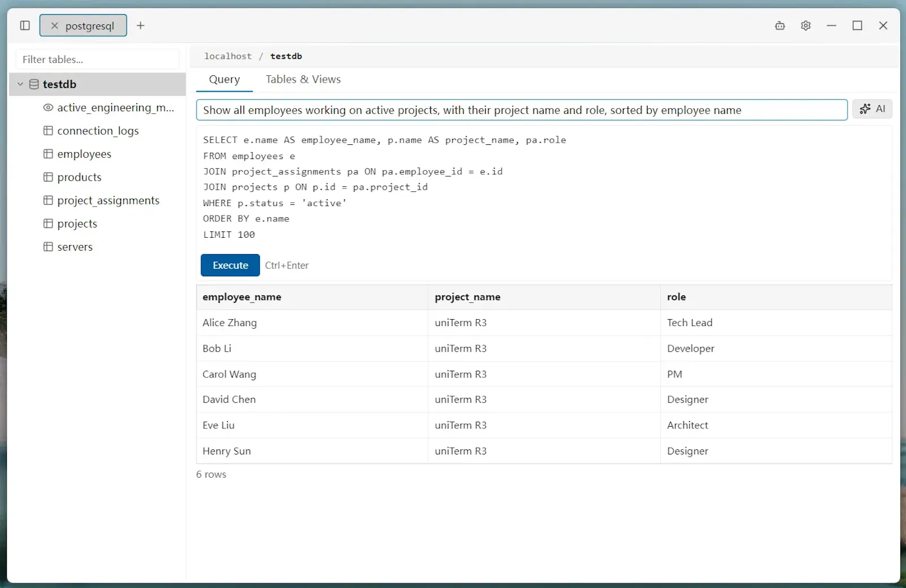906x588 pixels.
Task: Click the eye icon of active_engineering view
Action: [x=48, y=108]
